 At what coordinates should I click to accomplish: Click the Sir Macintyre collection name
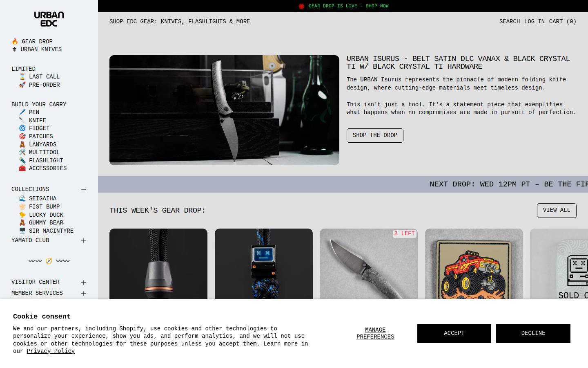click(x=51, y=231)
